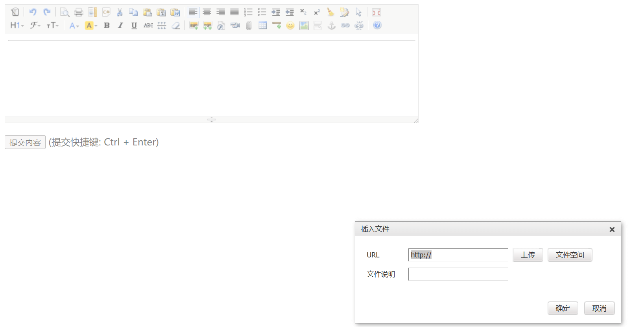Open the highlight background color picker

coord(91,25)
